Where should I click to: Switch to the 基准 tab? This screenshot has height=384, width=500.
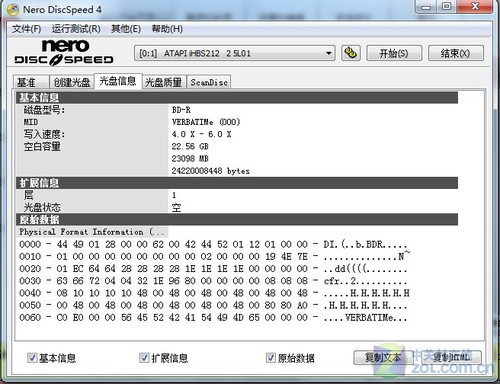click(31, 82)
